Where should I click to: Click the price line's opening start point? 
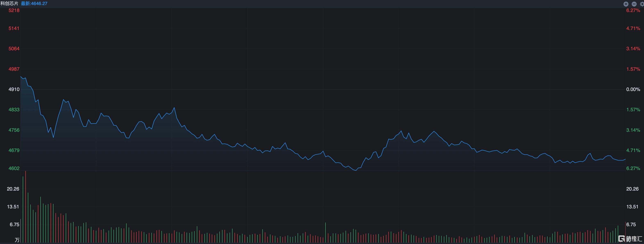coord(21,76)
